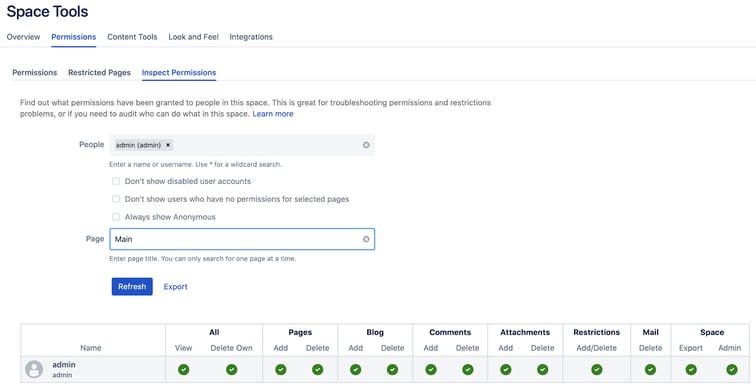
Task: Clear the Page field with circle-x icon
Action: coord(366,239)
